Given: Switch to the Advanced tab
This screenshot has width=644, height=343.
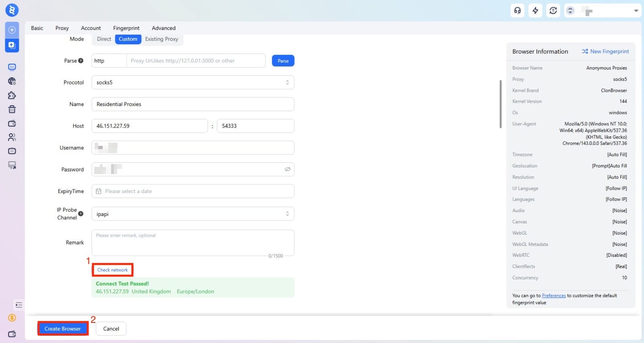Looking at the screenshot, I should pyautogui.click(x=163, y=28).
